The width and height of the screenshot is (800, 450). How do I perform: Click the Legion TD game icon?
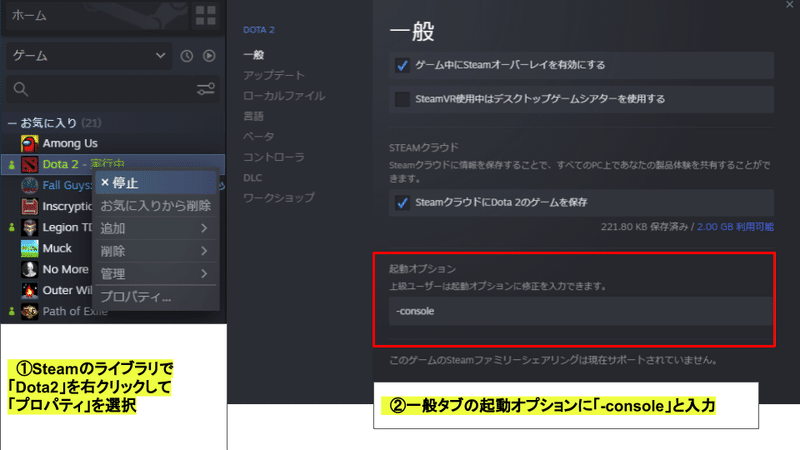tap(30, 227)
